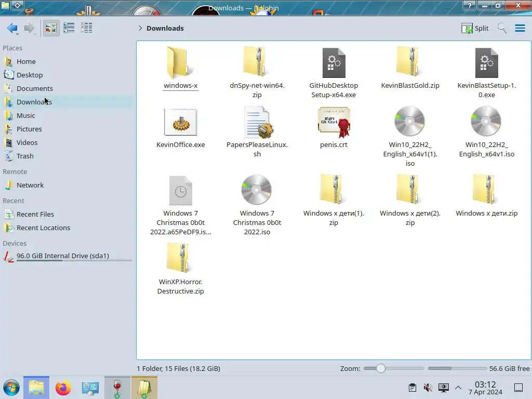Click the Split view button

coord(475,28)
